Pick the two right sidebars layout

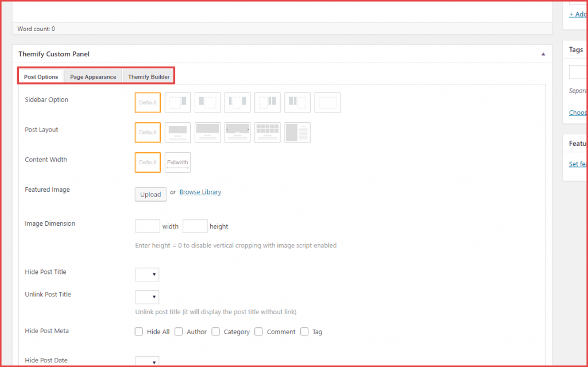coord(268,102)
